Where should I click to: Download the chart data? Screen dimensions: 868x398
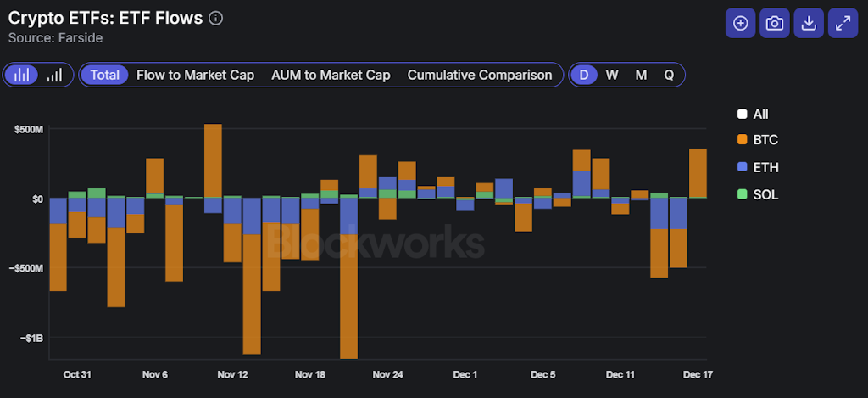coord(809,24)
